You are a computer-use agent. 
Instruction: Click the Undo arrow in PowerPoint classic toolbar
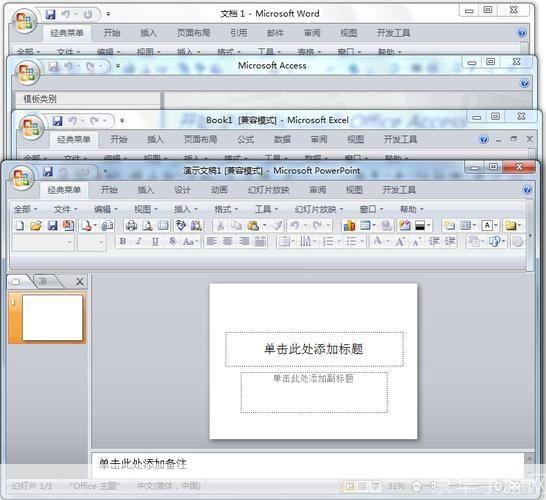click(x=295, y=226)
